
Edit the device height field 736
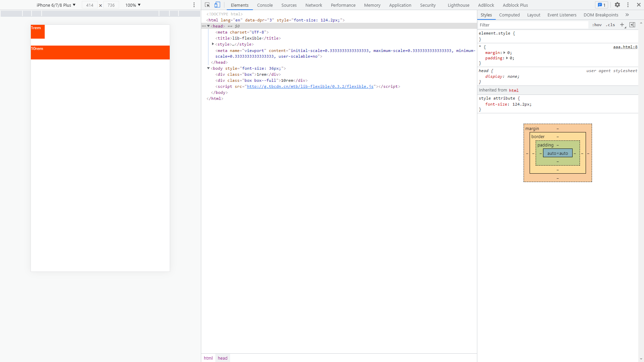coord(111,5)
